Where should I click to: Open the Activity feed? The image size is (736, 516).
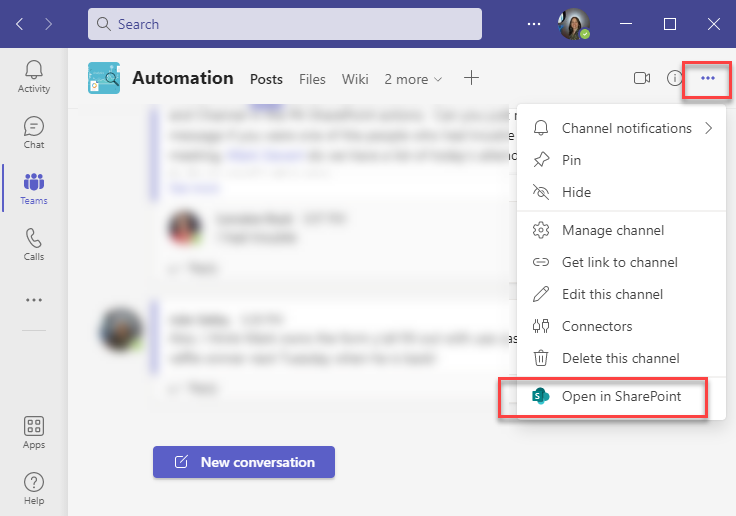[x=34, y=76]
